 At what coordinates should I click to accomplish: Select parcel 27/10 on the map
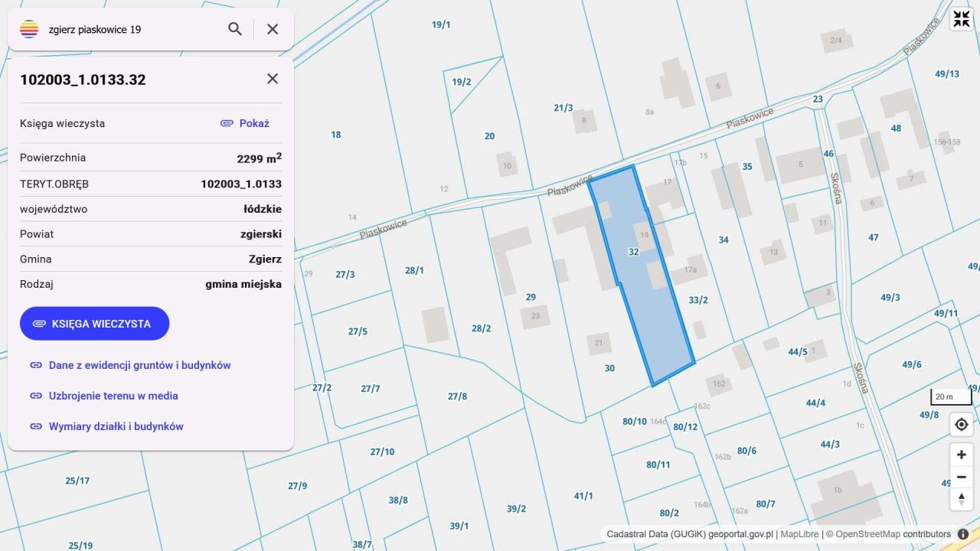click(x=382, y=452)
